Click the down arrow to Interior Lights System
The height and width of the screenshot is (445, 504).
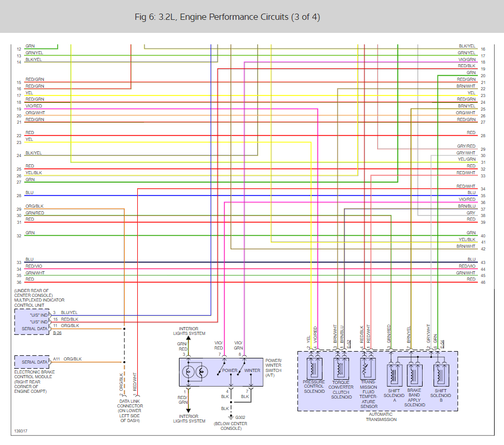point(188,410)
